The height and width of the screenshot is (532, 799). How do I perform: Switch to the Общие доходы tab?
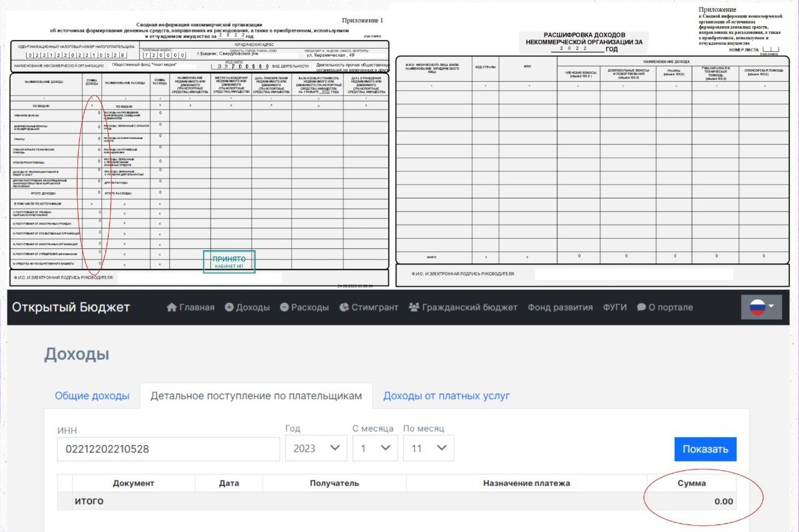[92, 396]
